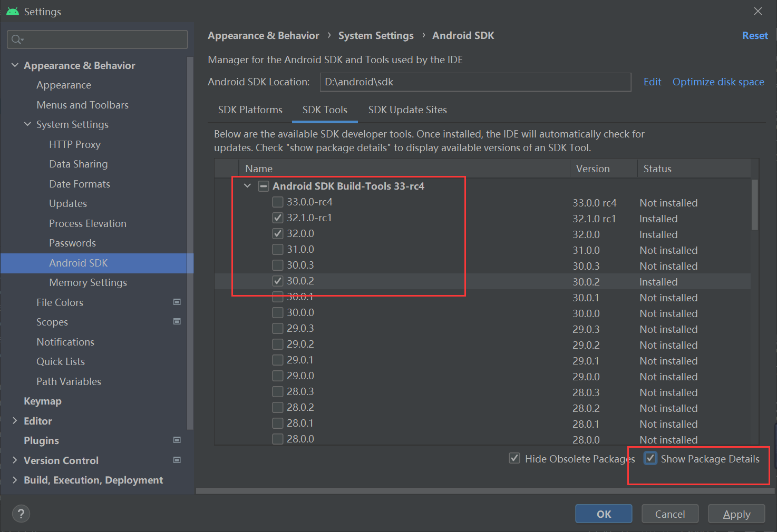Uncheck Show Package Details
The image size is (777, 532).
point(650,458)
